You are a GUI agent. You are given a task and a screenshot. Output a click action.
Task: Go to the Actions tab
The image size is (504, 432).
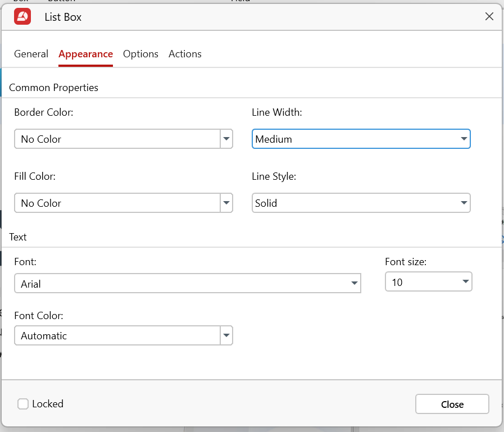(x=185, y=54)
